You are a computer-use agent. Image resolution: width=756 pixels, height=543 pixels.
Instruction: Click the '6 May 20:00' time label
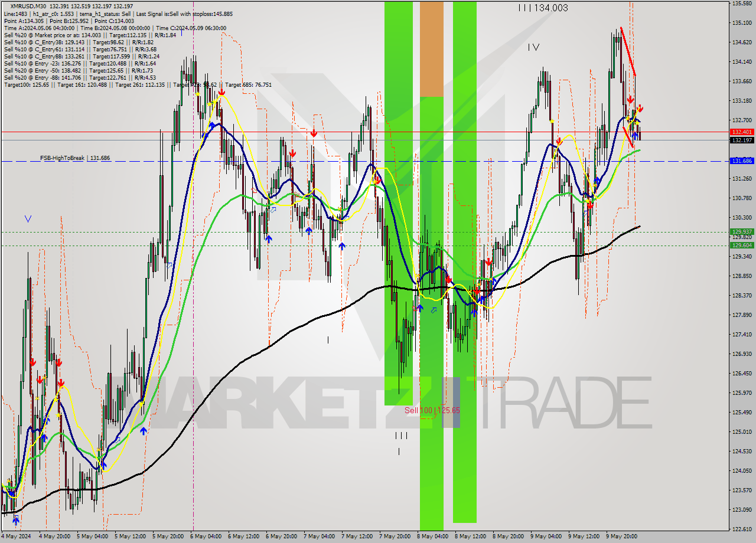pyautogui.click(x=281, y=537)
